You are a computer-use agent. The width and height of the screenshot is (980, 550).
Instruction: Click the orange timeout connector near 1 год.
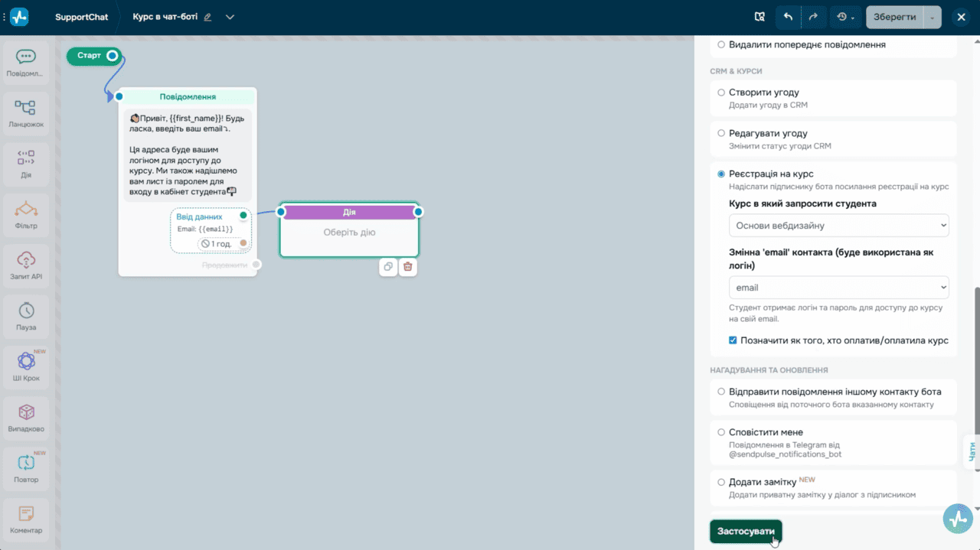tap(243, 243)
